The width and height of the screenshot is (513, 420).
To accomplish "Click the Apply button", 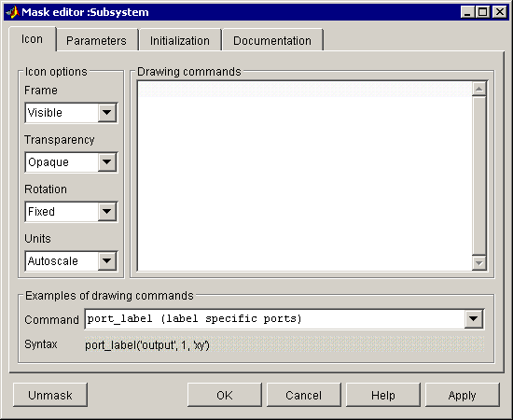I will point(462,395).
